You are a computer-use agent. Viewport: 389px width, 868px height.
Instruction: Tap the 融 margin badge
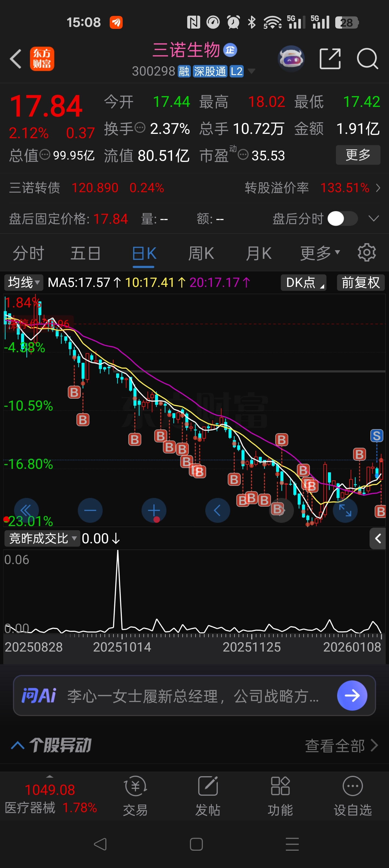tap(184, 72)
